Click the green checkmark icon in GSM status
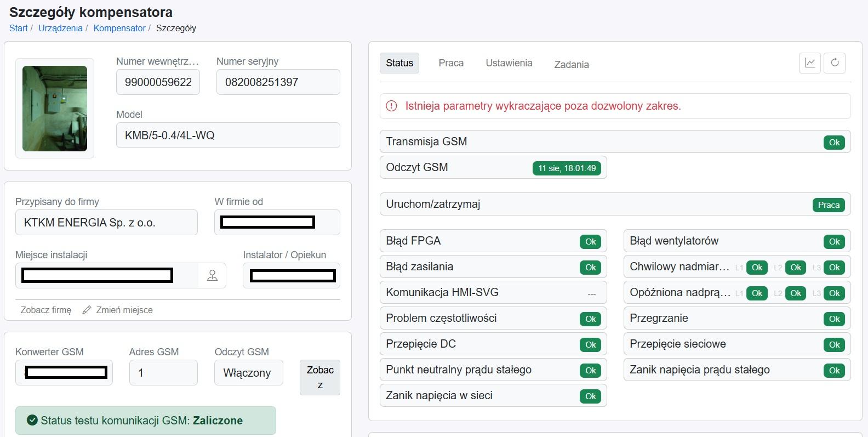868x437 pixels. point(32,421)
